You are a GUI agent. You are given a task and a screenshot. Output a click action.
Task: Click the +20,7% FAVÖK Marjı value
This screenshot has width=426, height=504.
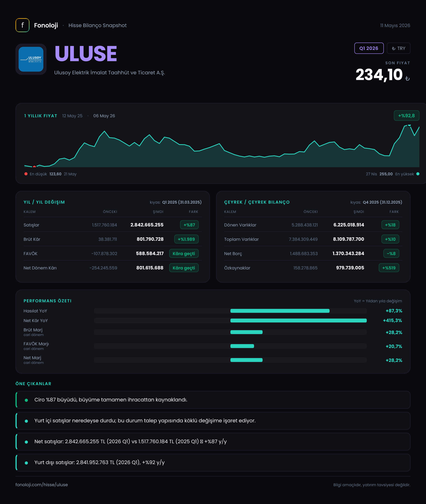pos(394,346)
